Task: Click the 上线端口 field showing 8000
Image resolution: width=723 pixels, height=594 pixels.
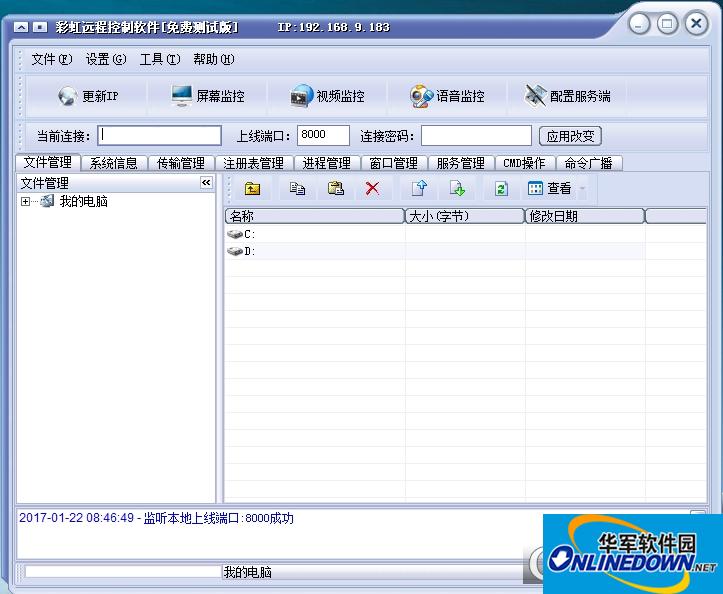Action: (323, 135)
